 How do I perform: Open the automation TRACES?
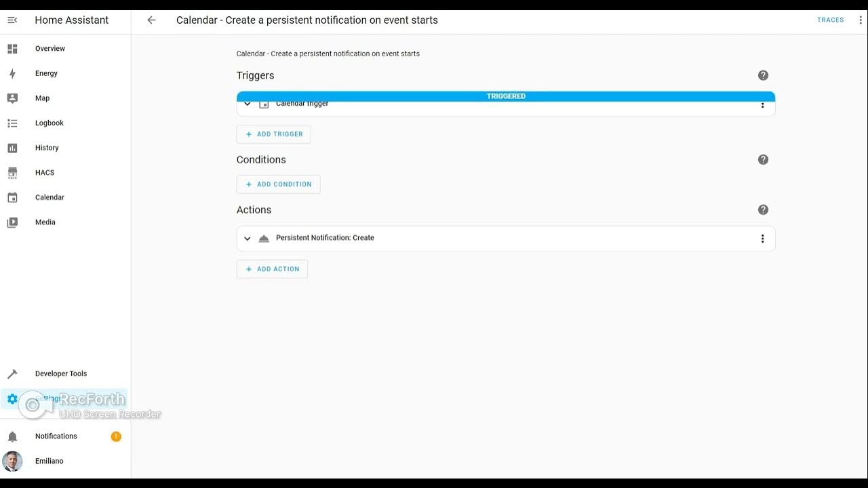831,20
